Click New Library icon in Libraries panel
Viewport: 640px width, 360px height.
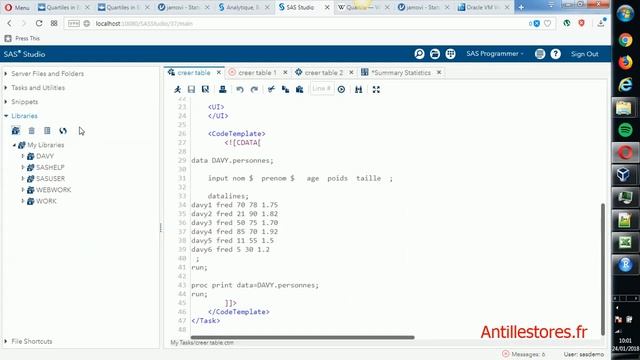16,131
